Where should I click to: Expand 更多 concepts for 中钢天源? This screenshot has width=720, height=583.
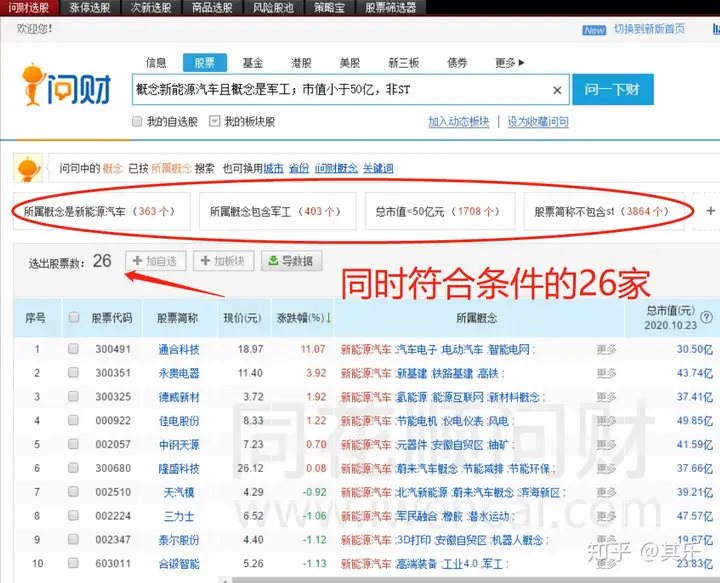point(606,445)
